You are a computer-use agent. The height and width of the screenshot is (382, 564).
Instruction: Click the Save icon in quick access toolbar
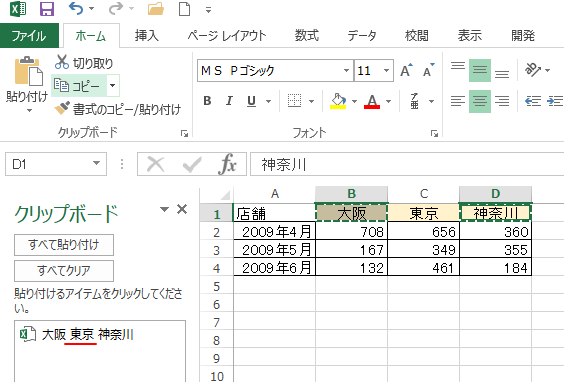click(47, 9)
